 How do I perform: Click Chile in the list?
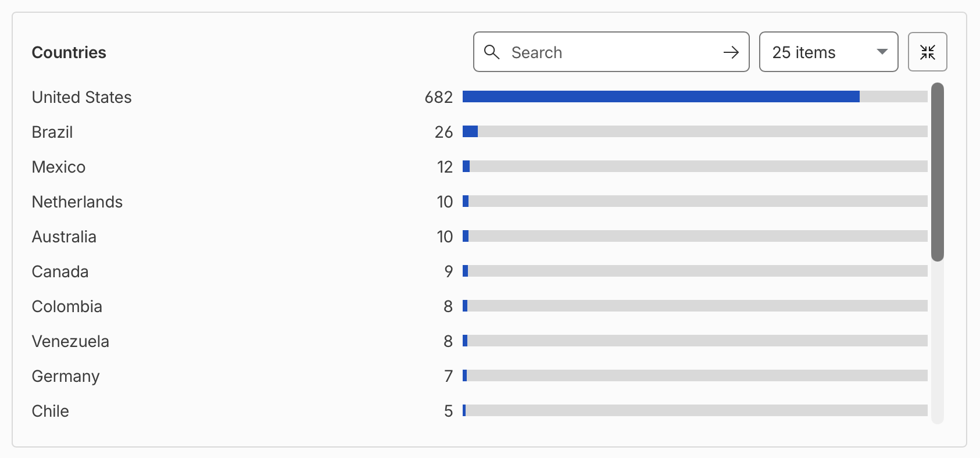click(51, 411)
